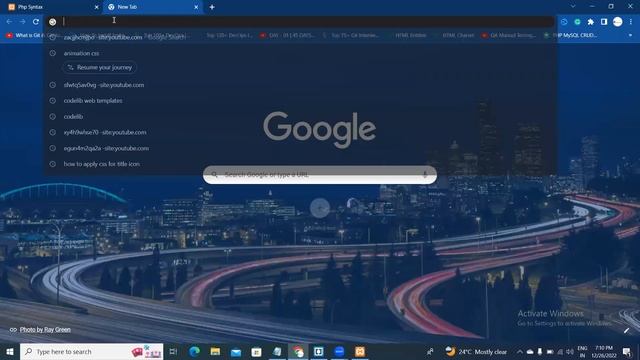
Task: Click the Customize Chrome pencil icon
Action: 627,330
